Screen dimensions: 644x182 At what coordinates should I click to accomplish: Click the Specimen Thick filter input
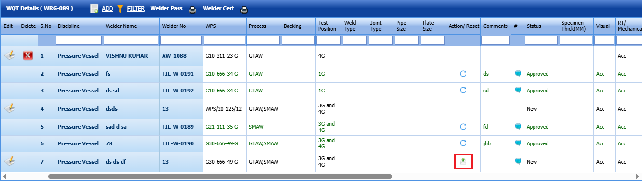pos(576,40)
